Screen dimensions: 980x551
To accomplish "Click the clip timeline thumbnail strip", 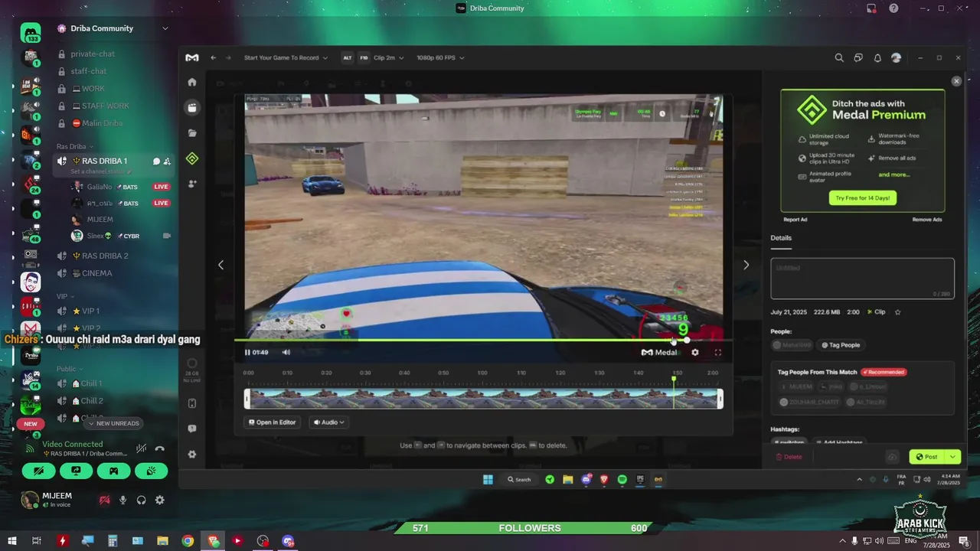I will [484, 399].
